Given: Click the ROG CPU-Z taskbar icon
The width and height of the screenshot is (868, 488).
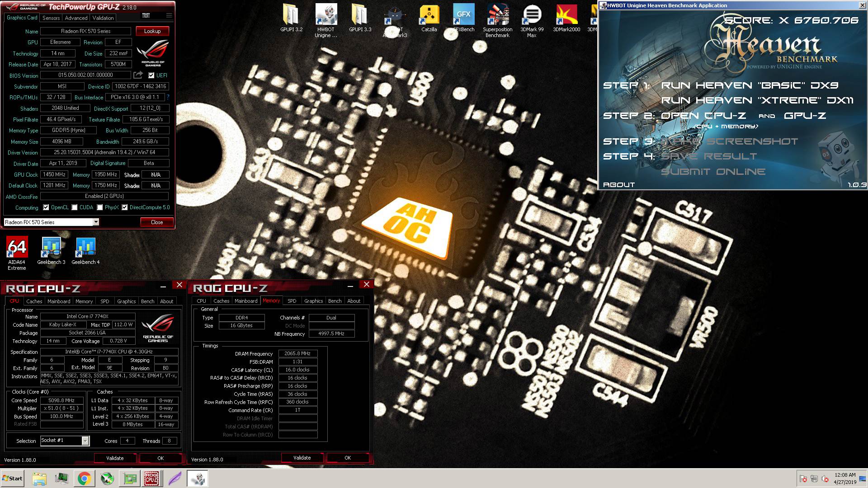Looking at the screenshot, I should pyautogui.click(x=151, y=479).
